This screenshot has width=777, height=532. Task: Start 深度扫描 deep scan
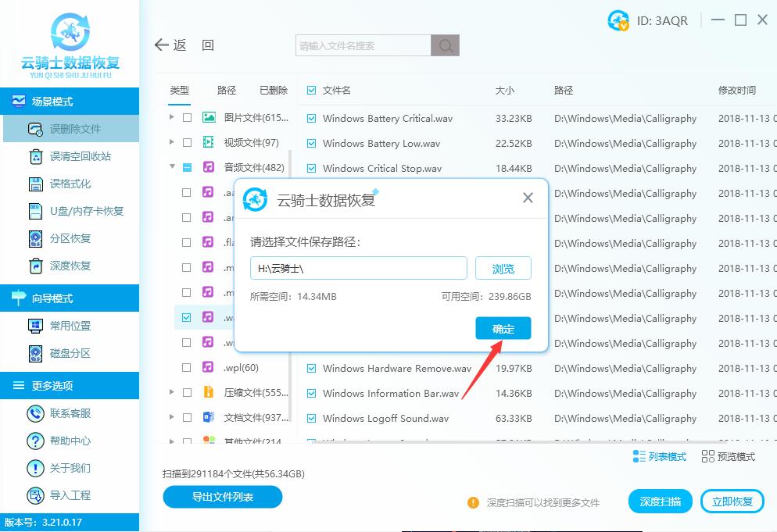660,502
